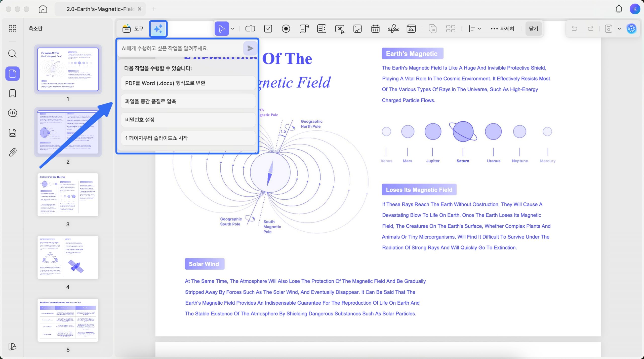Enable the checkbox form field tool
The height and width of the screenshot is (359, 644).
click(268, 28)
